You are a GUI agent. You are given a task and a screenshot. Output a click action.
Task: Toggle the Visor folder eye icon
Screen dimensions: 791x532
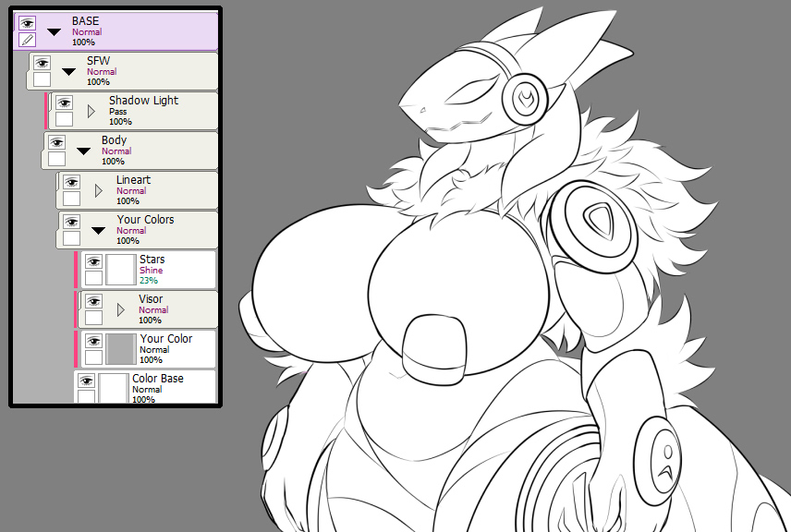pyautogui.click(x=94, y=301)
